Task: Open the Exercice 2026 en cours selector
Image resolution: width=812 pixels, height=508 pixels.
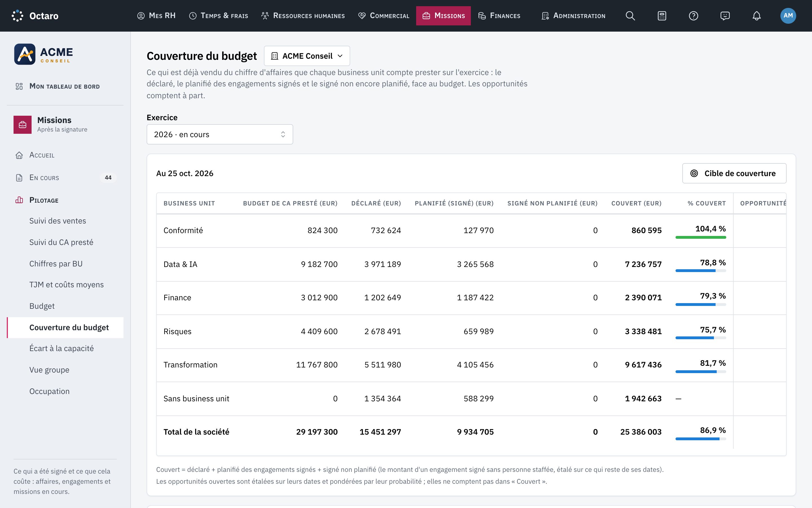Action: 220,134
